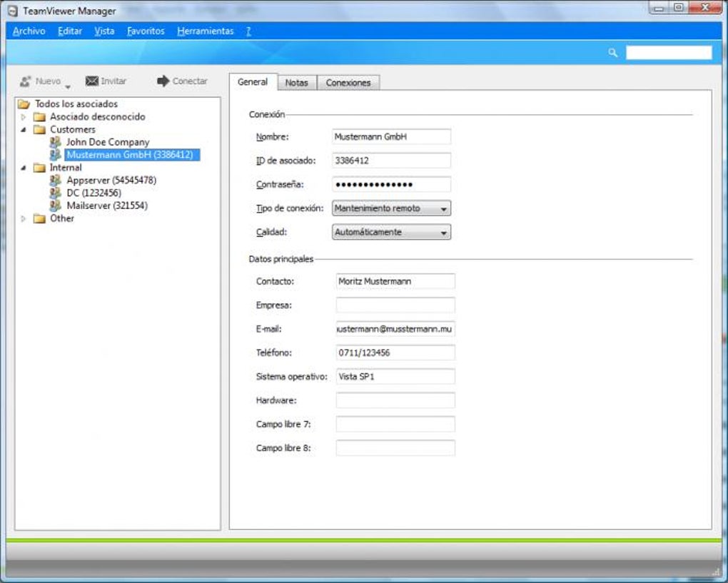Click the Asociado desconocido folder label

coord(98,117)
